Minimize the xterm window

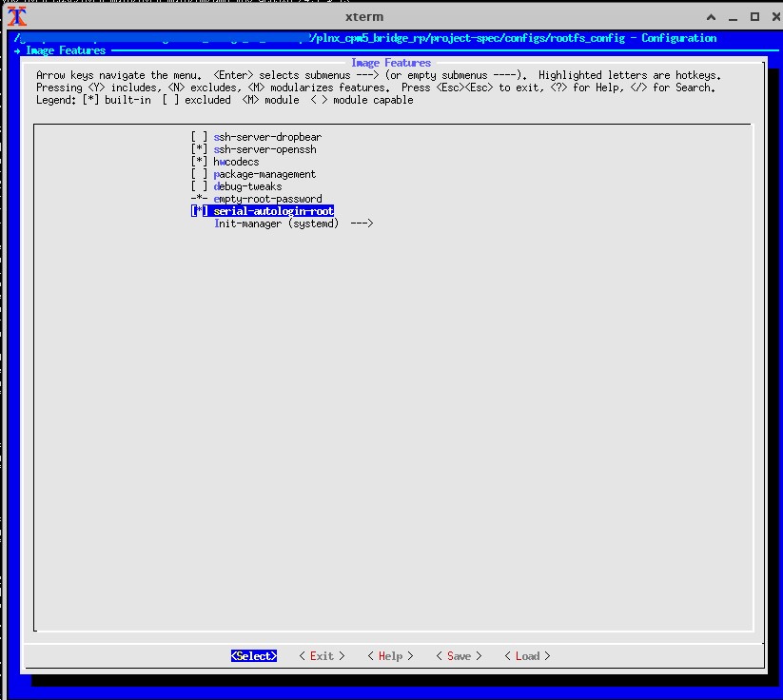(x=733, y=16)
